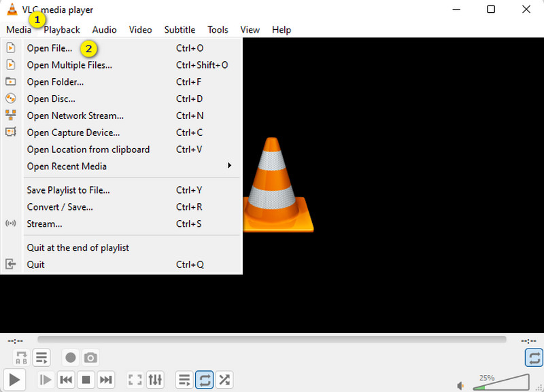Skip to the next media item
Screen dimensions: 544x392
105,380
